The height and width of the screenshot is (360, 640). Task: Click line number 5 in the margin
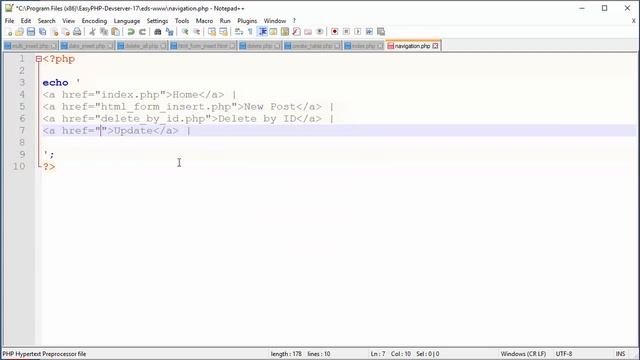coord(22,107)
